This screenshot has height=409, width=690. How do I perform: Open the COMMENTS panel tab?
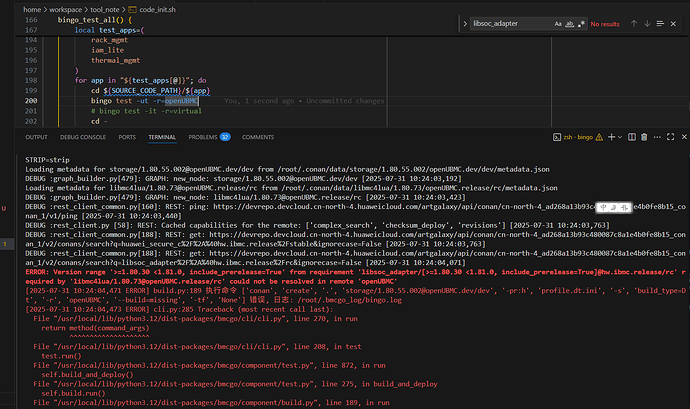coord(258,137)
